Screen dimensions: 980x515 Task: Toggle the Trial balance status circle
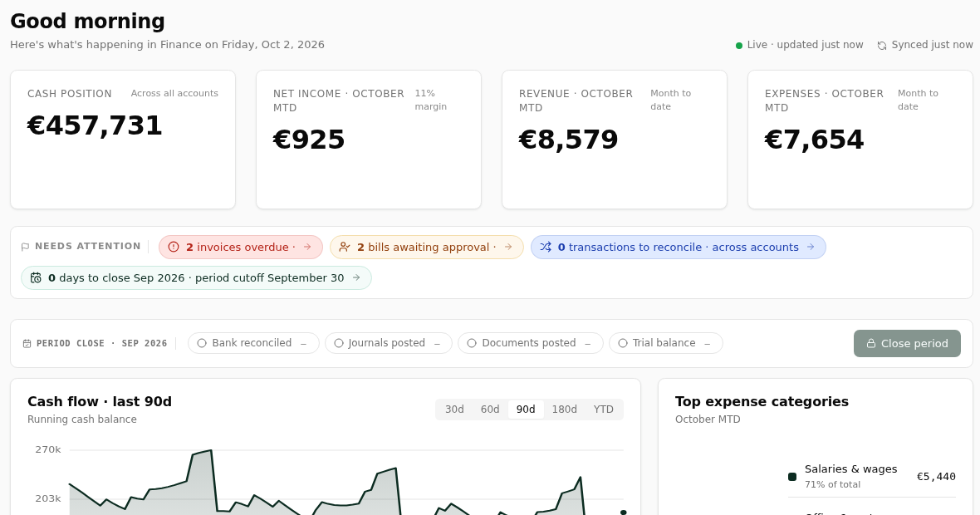pos(623,343)
